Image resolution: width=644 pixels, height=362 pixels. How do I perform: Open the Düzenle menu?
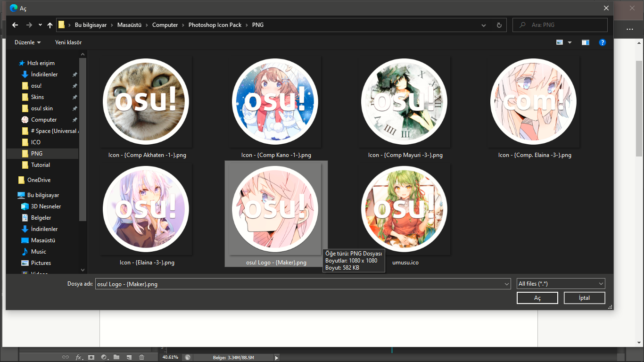click(x=27, y=42)
